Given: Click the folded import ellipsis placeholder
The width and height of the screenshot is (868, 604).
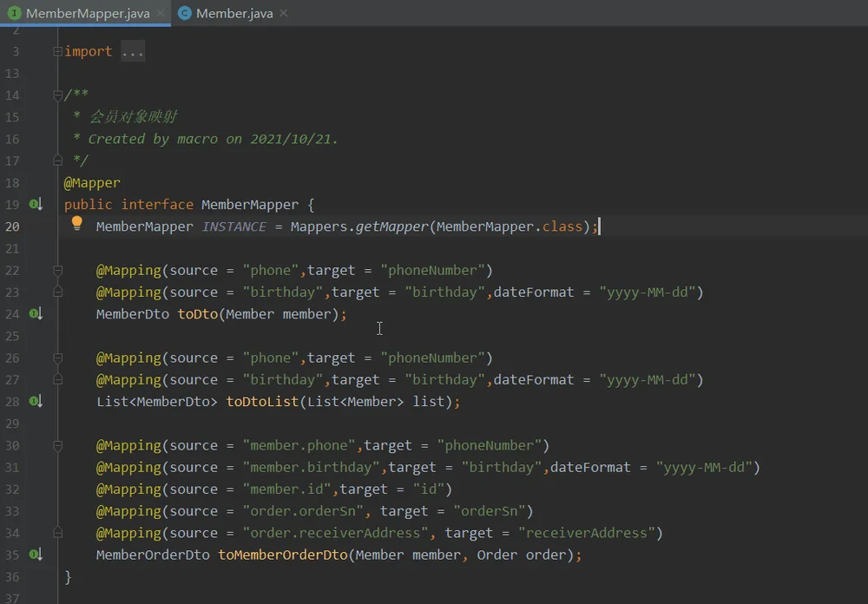Looking at the screenshot, I should [x=133, y=51].
